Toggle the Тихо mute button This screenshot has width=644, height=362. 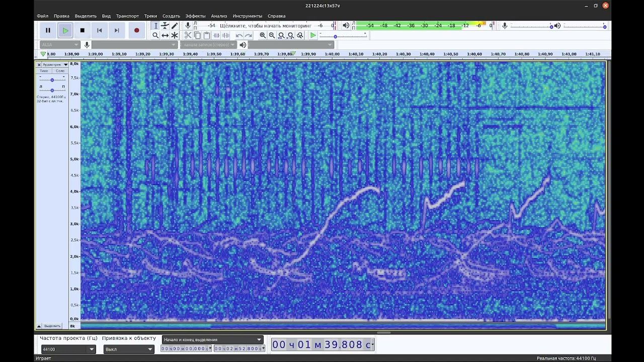point(44,71)
